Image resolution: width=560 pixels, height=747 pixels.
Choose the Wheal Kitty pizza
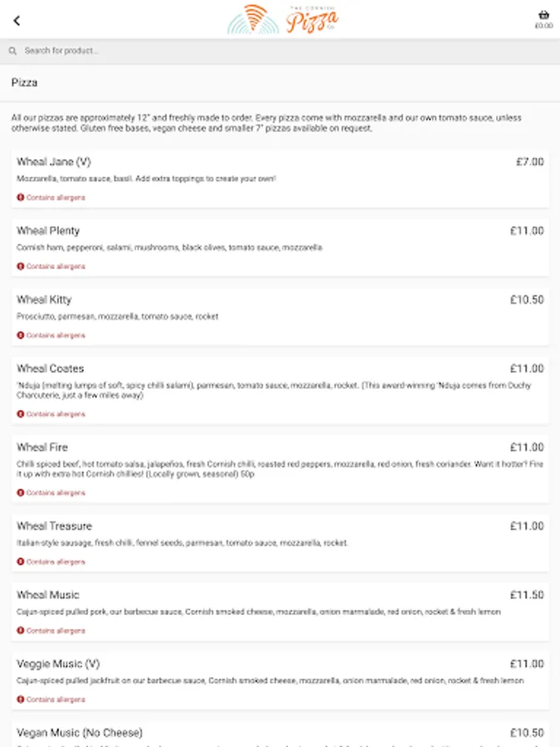coord(44,300)
